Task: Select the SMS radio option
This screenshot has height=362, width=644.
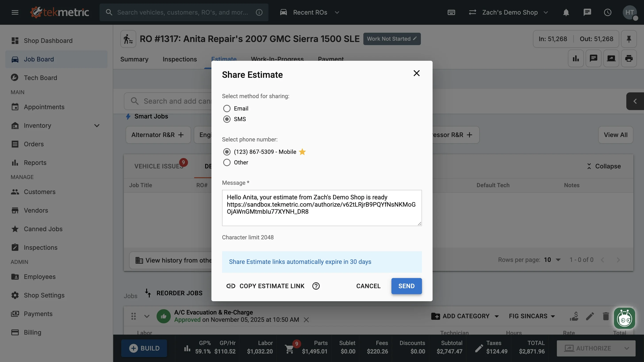Action: pos(227,119)
